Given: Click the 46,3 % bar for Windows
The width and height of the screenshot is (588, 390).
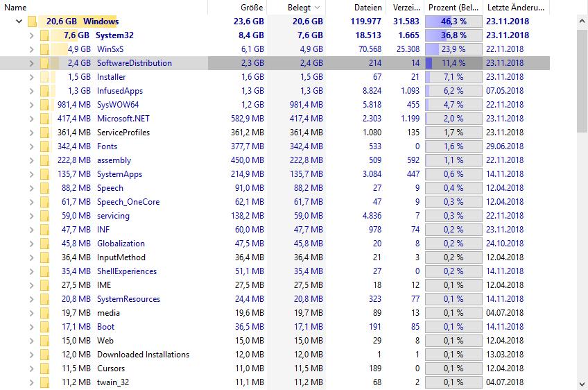Looking at the screenshot, I should coord(453,22).
